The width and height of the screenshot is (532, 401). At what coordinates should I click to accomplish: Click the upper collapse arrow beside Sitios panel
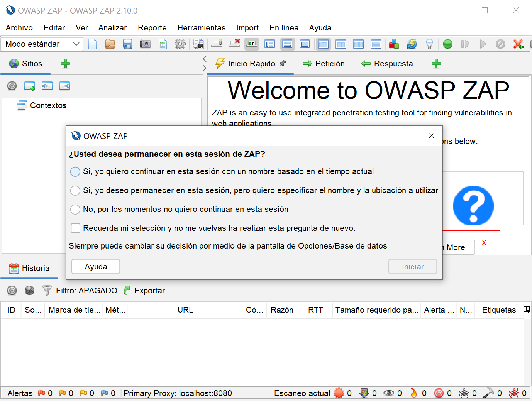(205, 59)
